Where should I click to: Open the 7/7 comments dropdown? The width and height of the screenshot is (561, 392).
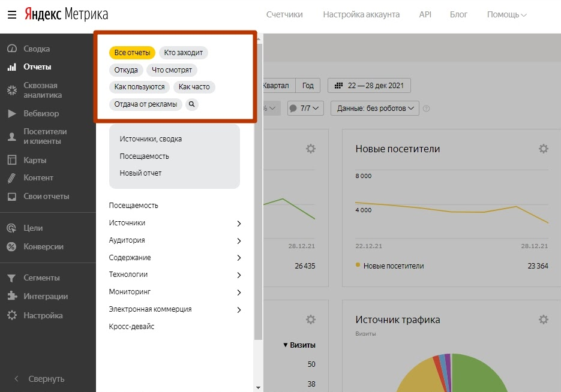(305, 108)
